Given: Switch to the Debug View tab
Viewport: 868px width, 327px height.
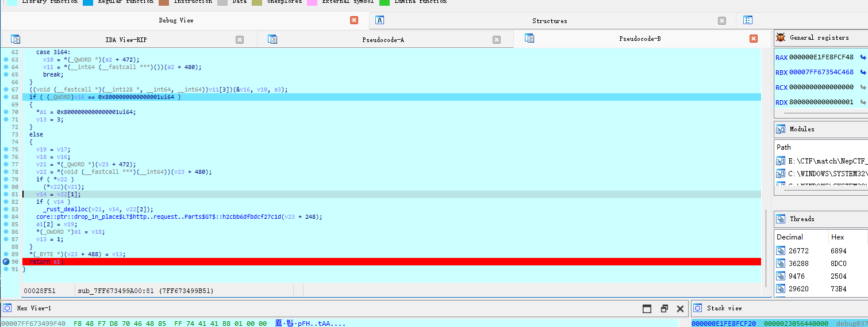Looking at the screenshot, I should (x=176, y=20).
